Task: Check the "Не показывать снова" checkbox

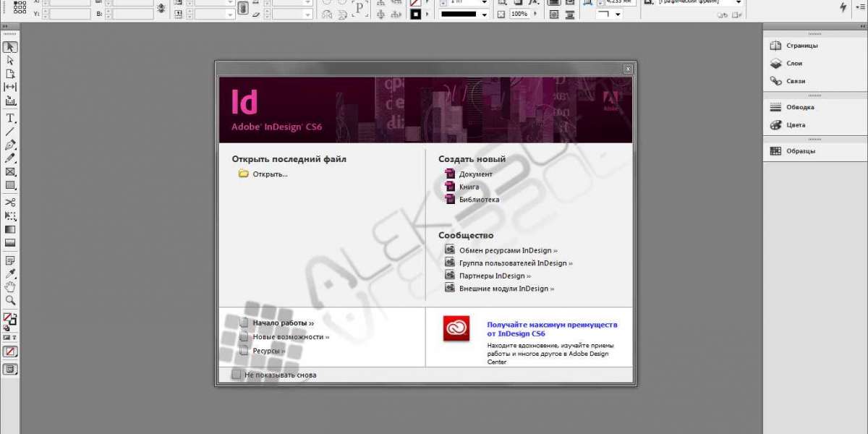Action: click(237, 375)
